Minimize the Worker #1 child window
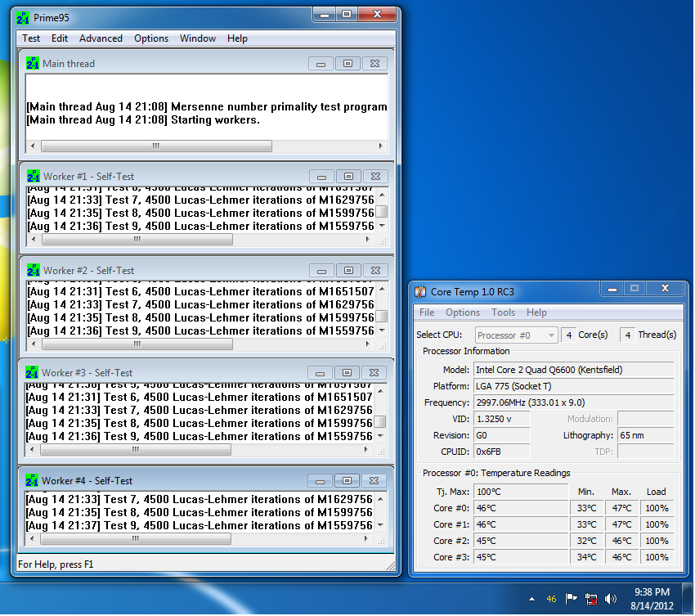The width and height of the screenshot is (695, 616). (322, 177)
